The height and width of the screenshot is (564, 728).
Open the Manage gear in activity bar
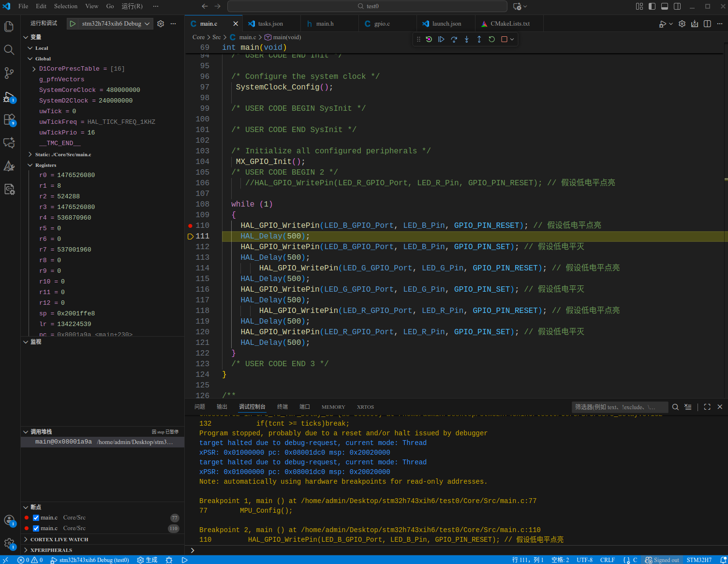point(9,544)
